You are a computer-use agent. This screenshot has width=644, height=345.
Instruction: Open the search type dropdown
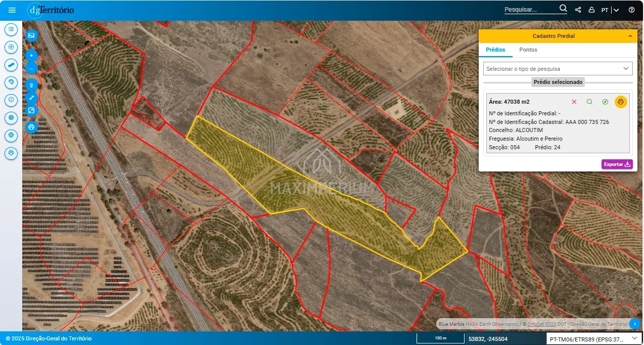[558, 69]
